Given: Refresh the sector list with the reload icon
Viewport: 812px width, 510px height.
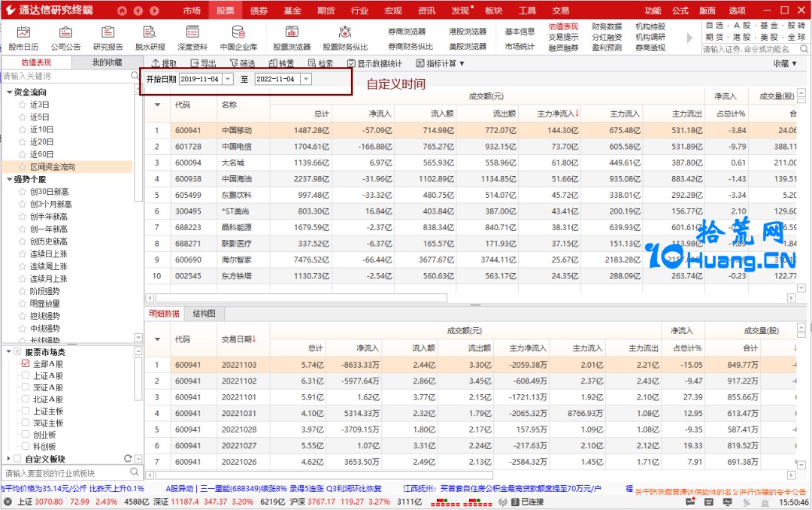Looking at the screenshot, I should coord(128,459).
